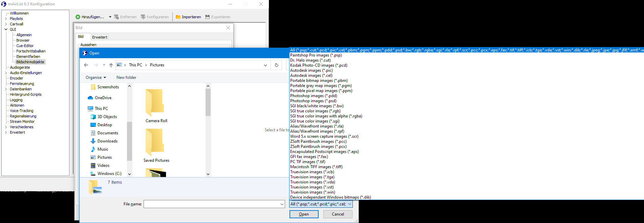
Task: Click the Open button
Action: coord(304,214)
